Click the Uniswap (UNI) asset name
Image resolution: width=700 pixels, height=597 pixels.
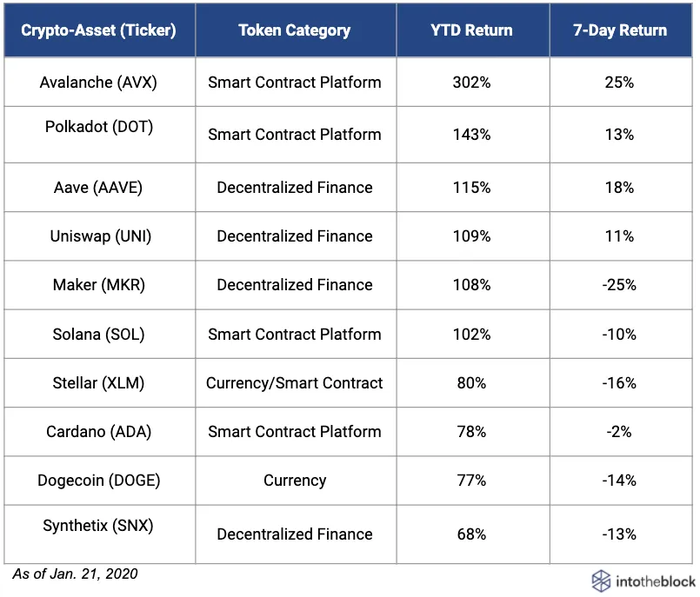tap(101, 236)
